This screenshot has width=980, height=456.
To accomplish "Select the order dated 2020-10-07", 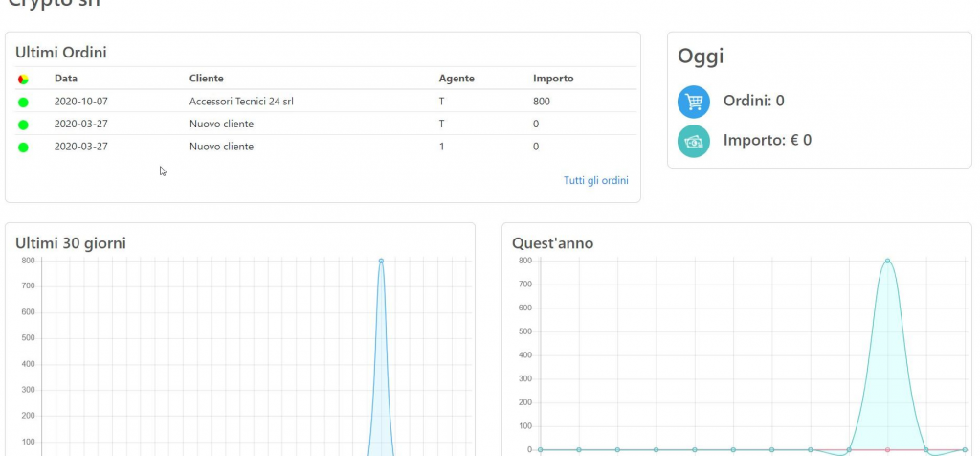I will [x=80, y=101].
